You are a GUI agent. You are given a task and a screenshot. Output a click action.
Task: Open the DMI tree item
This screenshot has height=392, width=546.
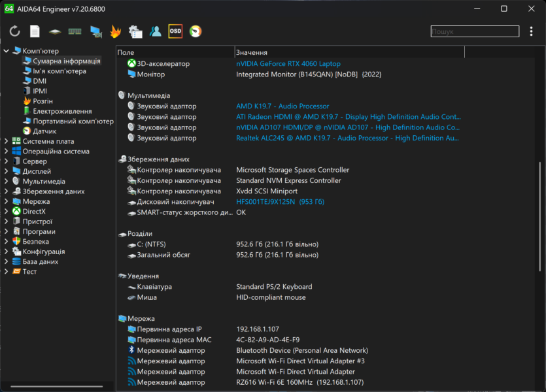tap(39, 81)
